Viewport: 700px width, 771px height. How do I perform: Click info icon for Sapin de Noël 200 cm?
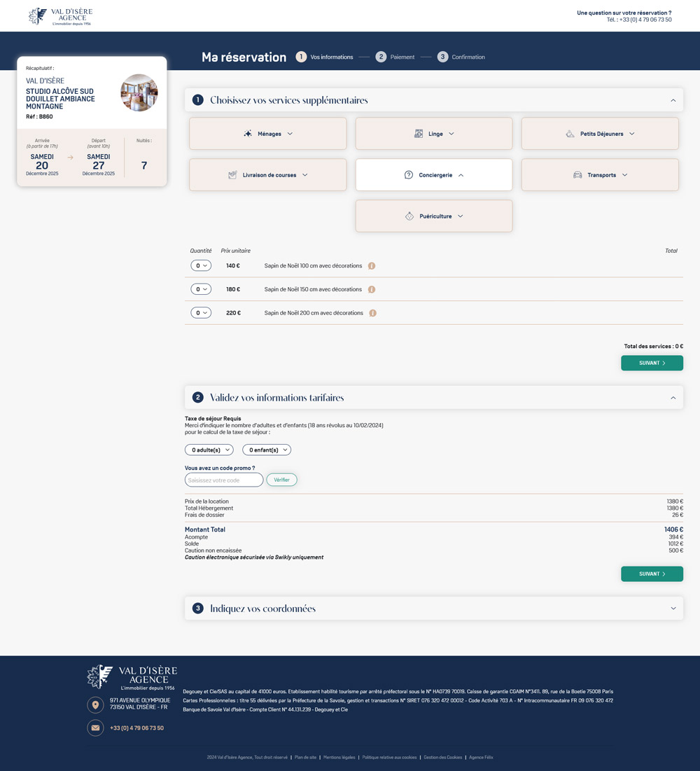click(372, 313)
